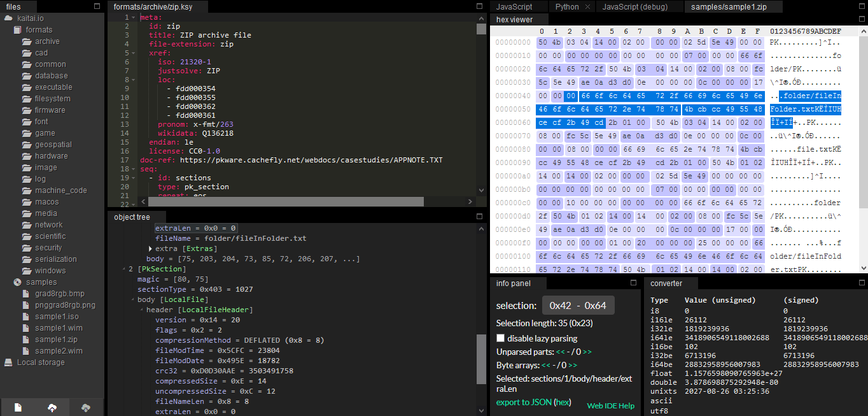The height and width of the screenshot is (416, 868).
Task: Open Web IDE Help link
Action: click(x=610, y=406)
